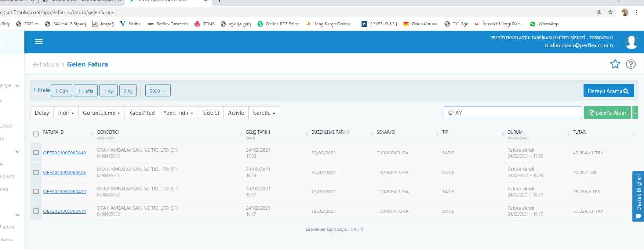Open the İşaretle menu
The image size is (644, 249).
point(264,113)
